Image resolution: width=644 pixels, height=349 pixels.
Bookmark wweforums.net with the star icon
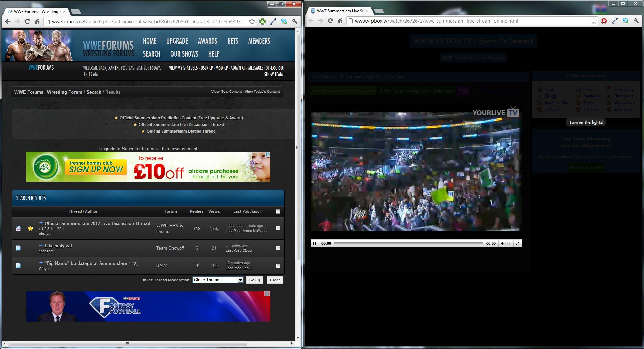(x=252, y=21)
